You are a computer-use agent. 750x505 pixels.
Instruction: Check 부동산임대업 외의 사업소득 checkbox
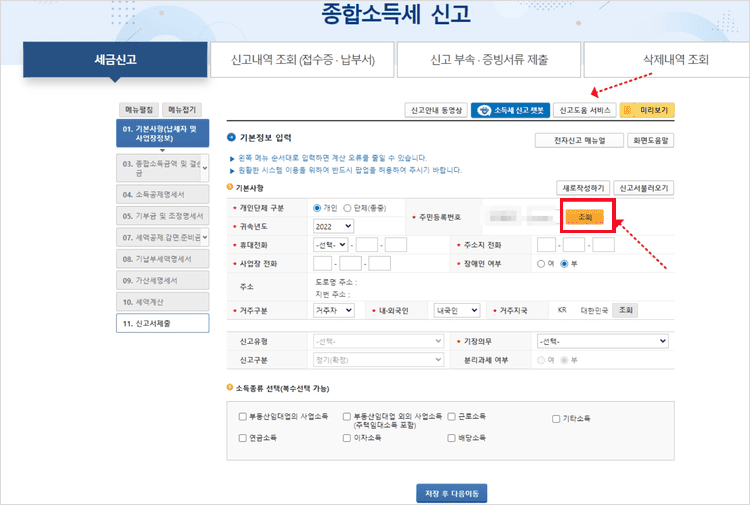point(347,417)
